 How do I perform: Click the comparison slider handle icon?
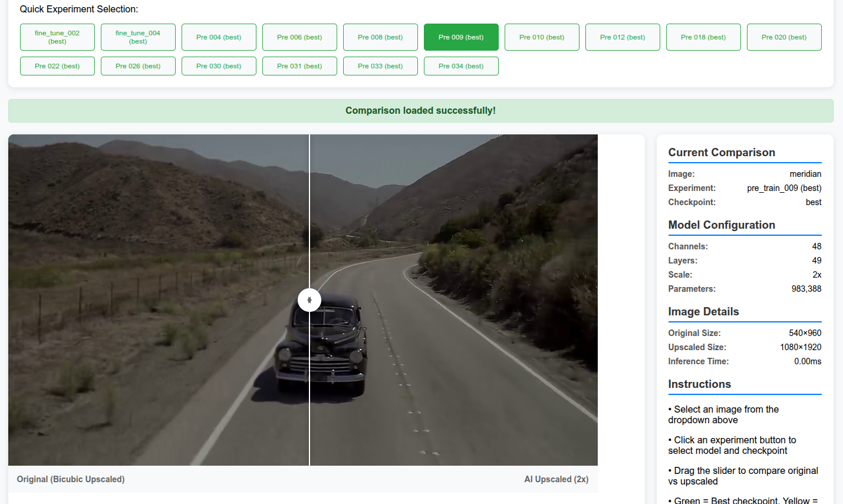309,299
